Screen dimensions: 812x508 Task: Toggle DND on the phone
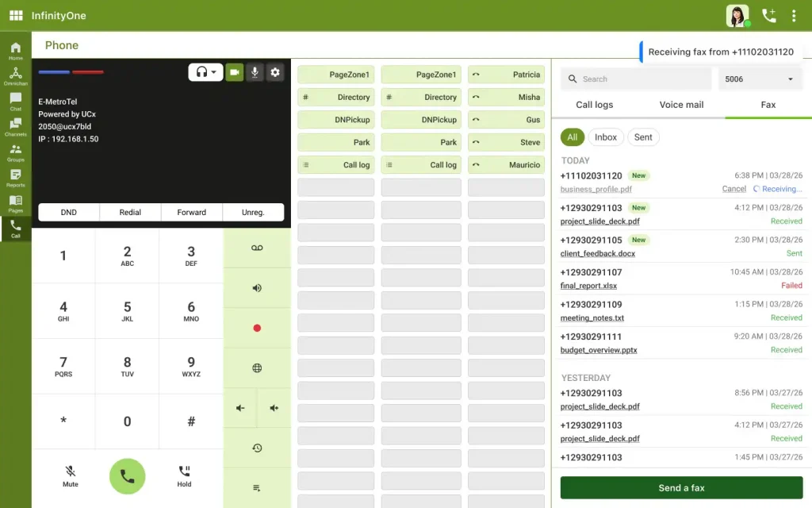69,212
